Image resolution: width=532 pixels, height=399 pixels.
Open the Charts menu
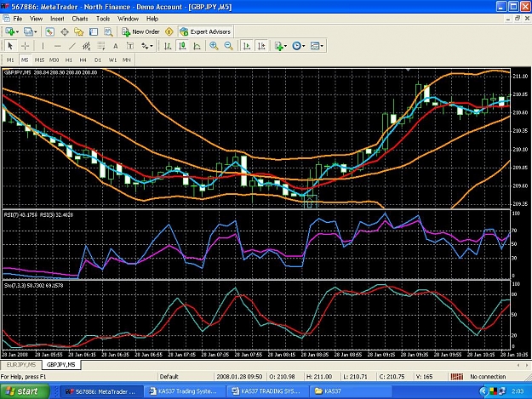pos(80,19)
